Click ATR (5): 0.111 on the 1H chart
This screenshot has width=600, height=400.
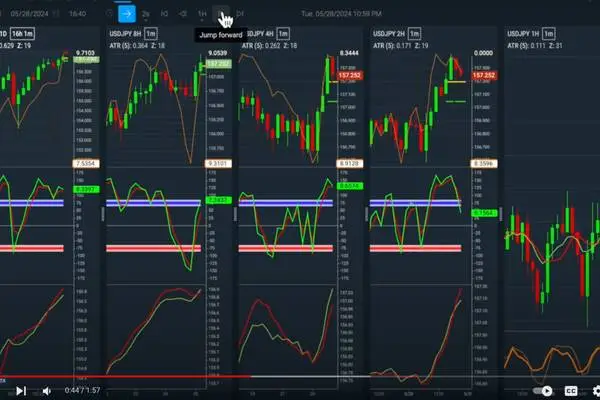tap(526, 46)
